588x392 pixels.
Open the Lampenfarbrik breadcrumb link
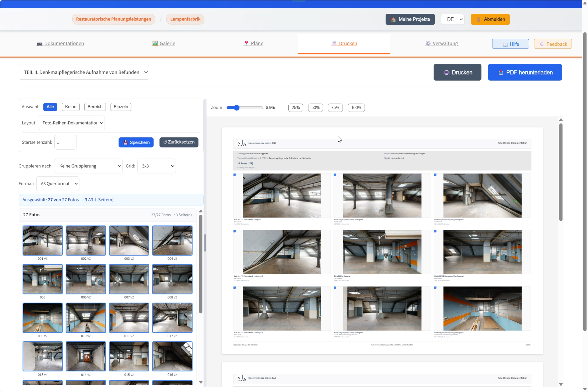185,19
